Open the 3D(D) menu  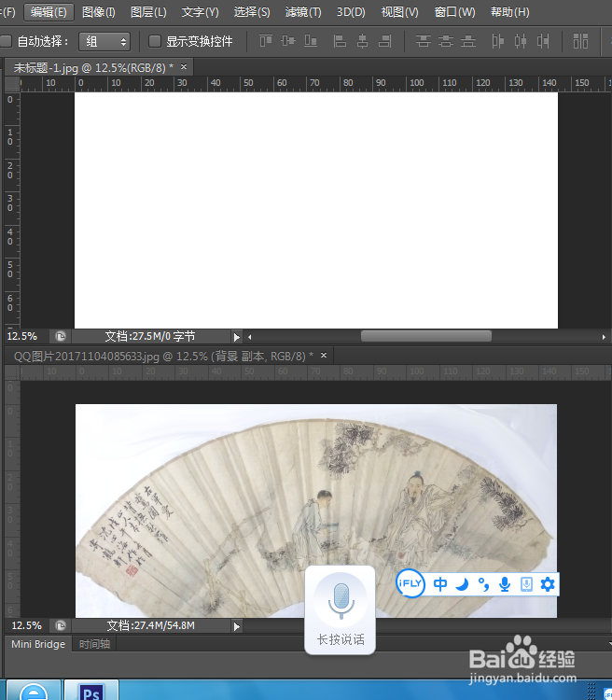pyautogui.click(x=351, y=12)
